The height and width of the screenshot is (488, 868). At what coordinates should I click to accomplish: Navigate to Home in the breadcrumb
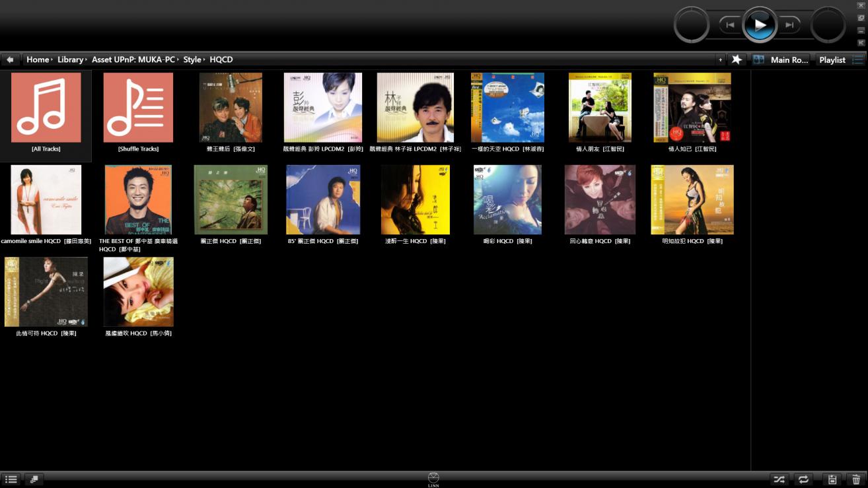38,59
